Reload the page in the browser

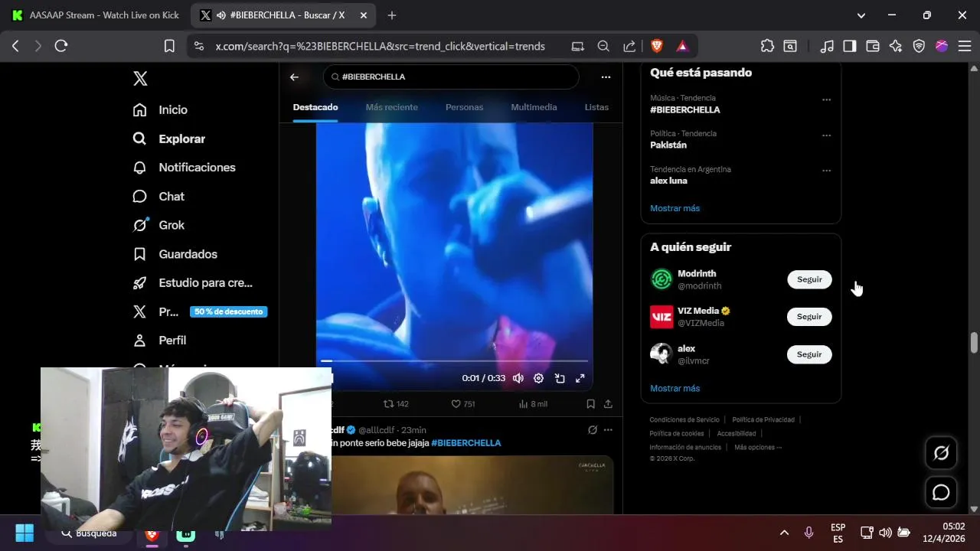[61, 46]
